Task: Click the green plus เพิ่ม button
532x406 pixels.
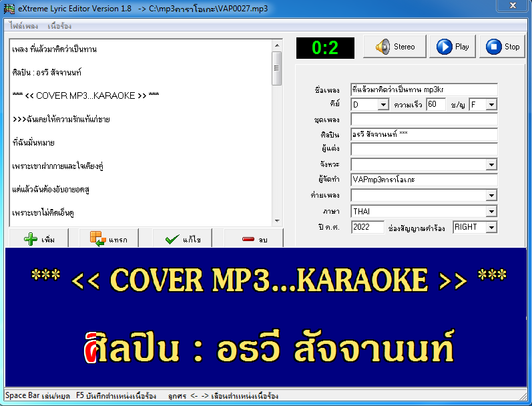Action: pos(39,239)
